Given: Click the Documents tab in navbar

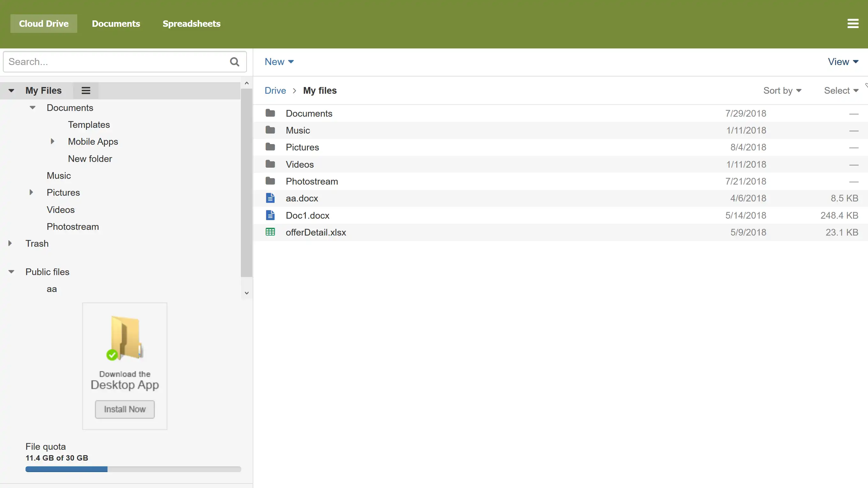Looking at the screenshot, I should click(x=116, y=24).
